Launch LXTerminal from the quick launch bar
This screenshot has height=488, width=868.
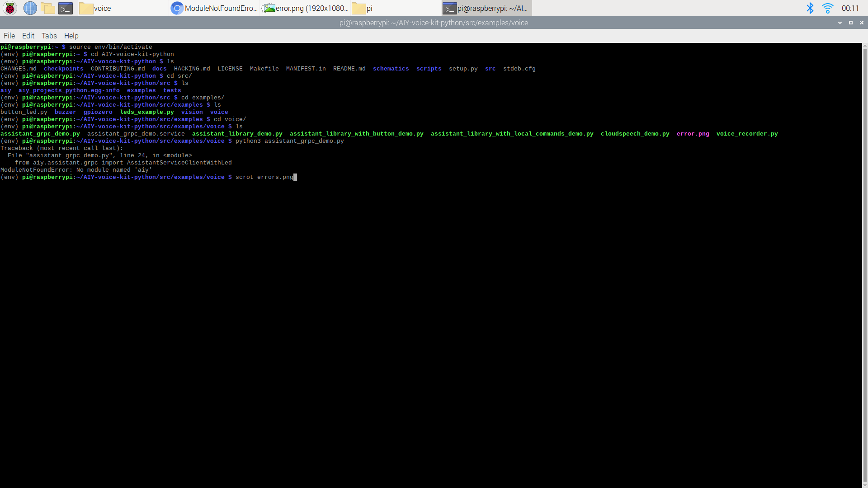[x=65, y=8]
